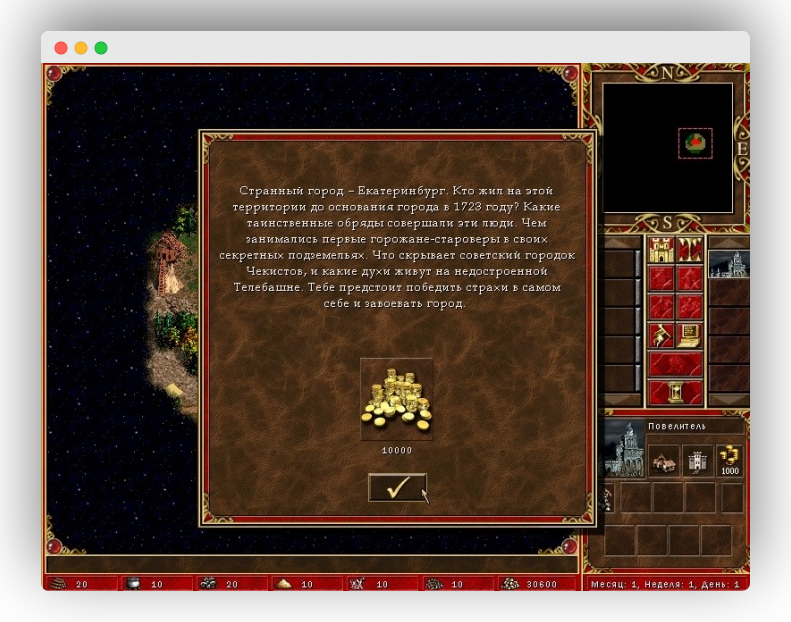The image size is (791, 622).
Task: Open Kingdom Overview castle button
Action: pyautogui.click(x=661, y=250)
